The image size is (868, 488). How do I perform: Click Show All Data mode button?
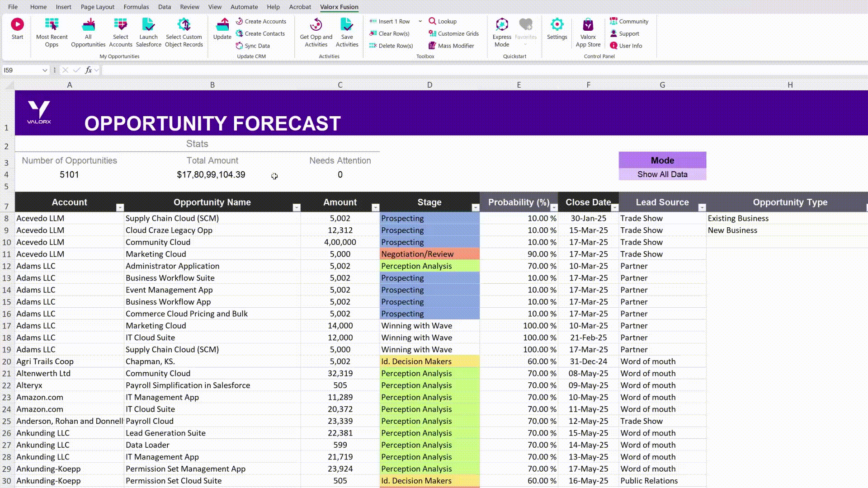pos(662,174)
